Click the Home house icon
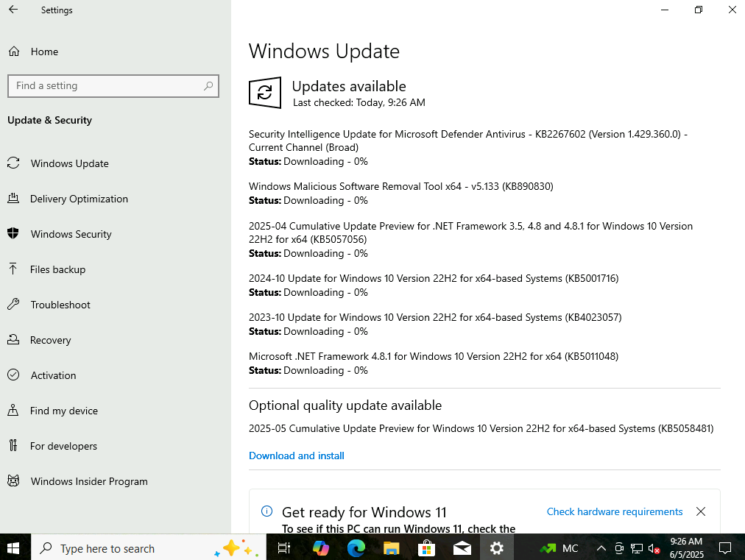The image size is (745, 560). (x=14, y=52)
